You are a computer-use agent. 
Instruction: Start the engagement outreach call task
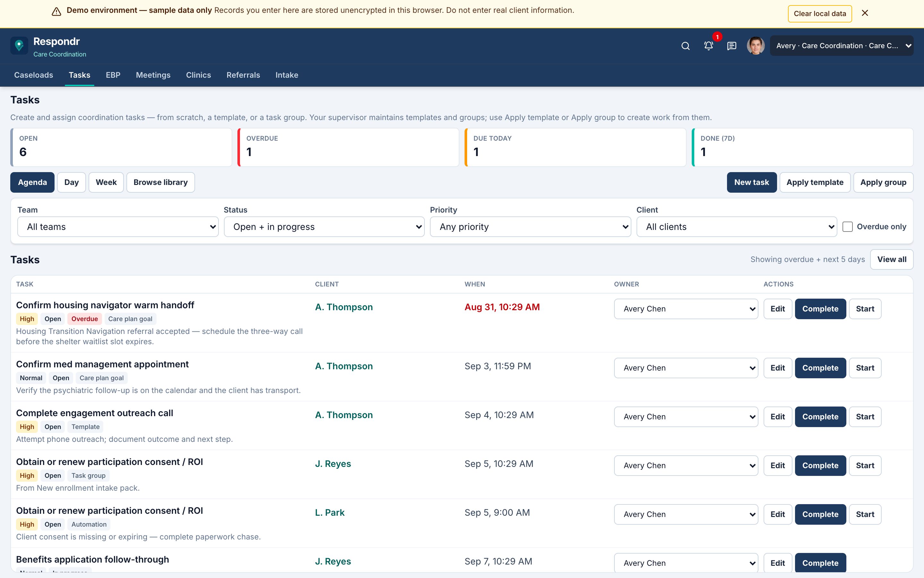click(x=865, y=417)
